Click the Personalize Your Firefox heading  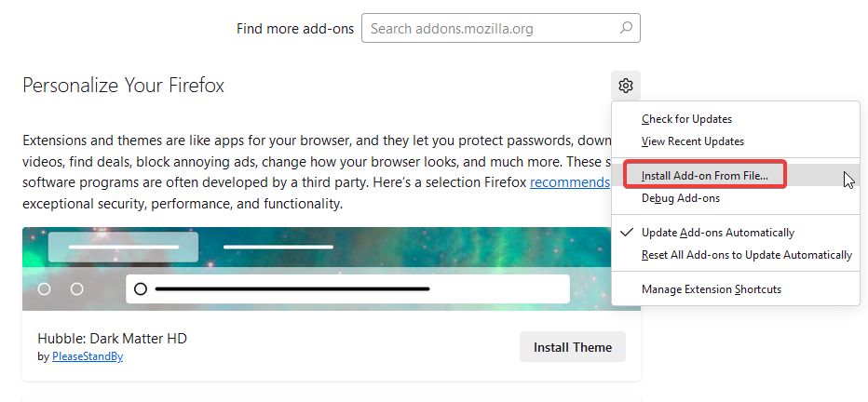123,87
